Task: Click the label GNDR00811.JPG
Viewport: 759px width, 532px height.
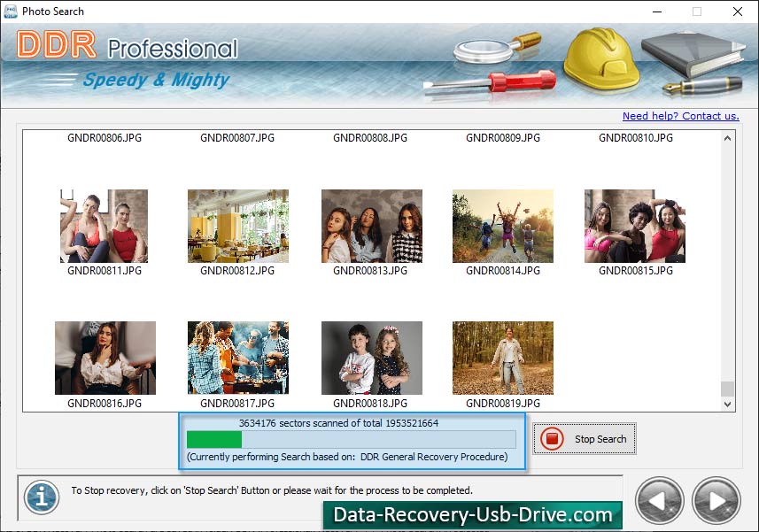Action: [x=105, y=270]
